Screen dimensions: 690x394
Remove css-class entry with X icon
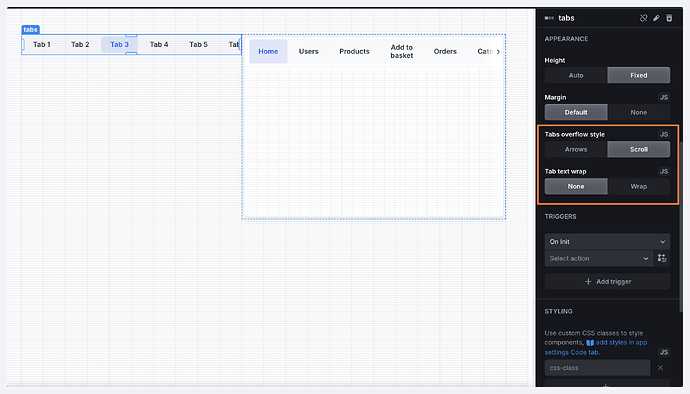[x=660, y=368]
